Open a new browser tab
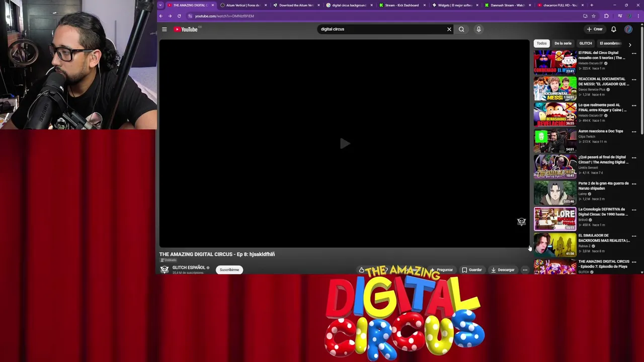 [591, 5]
